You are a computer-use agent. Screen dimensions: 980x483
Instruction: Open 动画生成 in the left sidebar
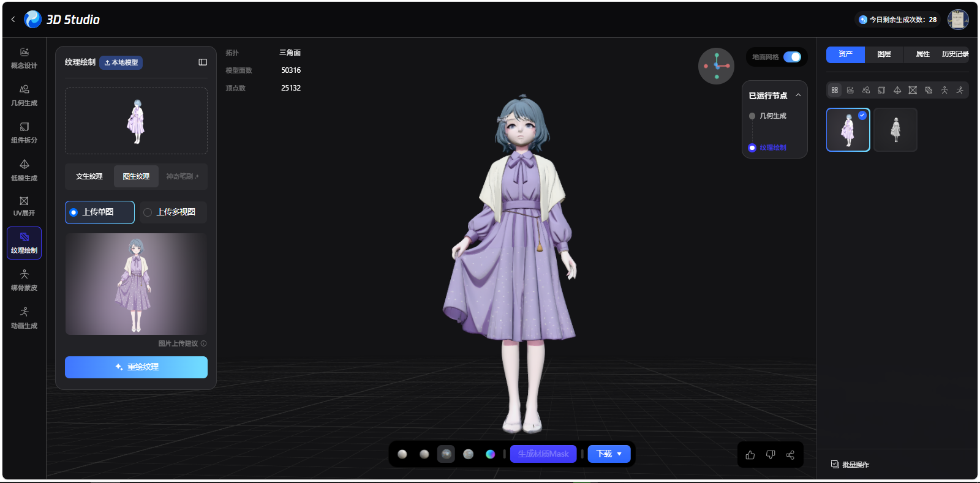point(24,318)
